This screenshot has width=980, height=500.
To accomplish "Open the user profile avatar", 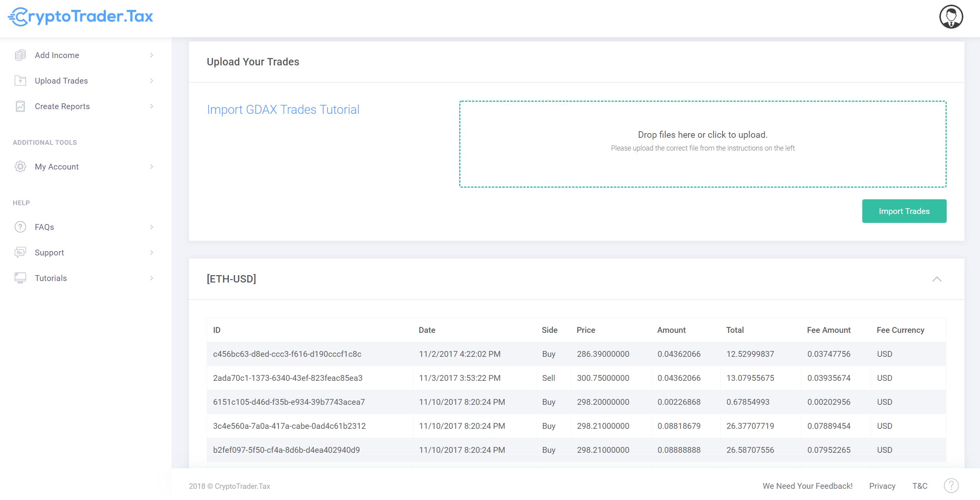I will [951, 17].
